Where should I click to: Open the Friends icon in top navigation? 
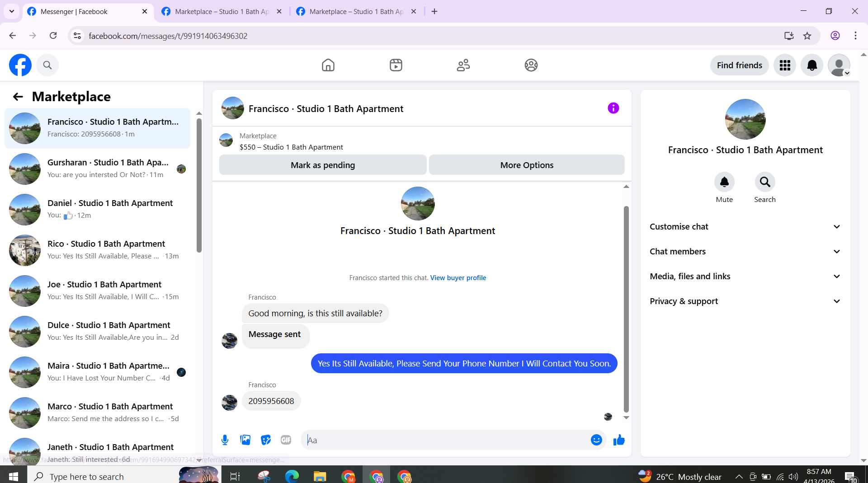pyautogui.click(x=463, y=65)
